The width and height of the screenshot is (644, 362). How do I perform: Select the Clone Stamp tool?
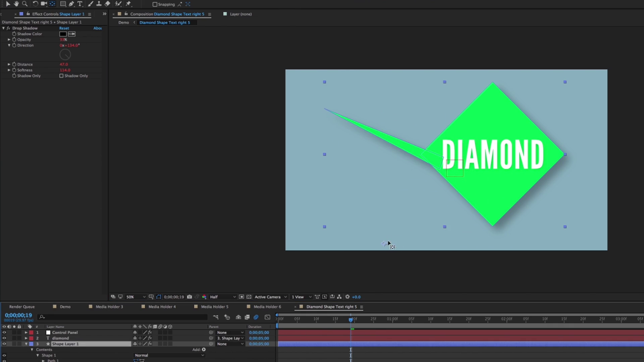point(99,4)
